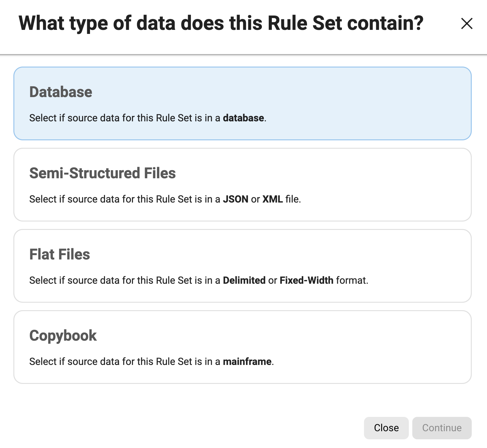
Task: Click the Copybook heading
Action: tap(63, 335)
